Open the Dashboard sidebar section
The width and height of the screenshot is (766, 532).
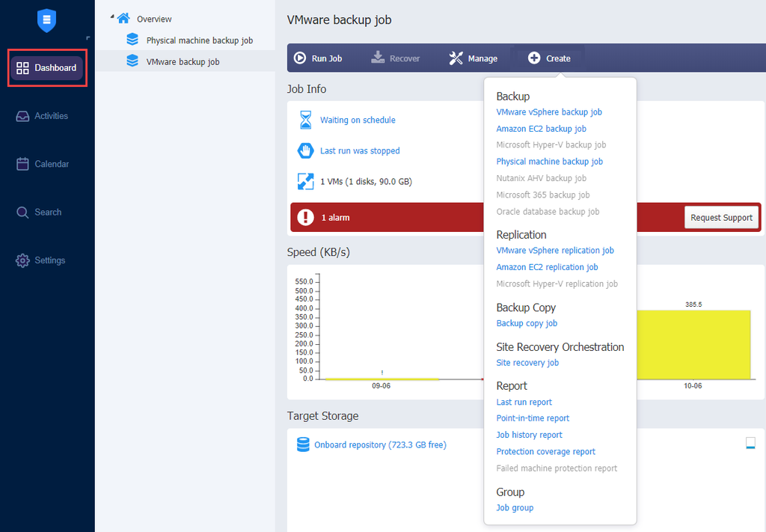[x=47, y=67]
